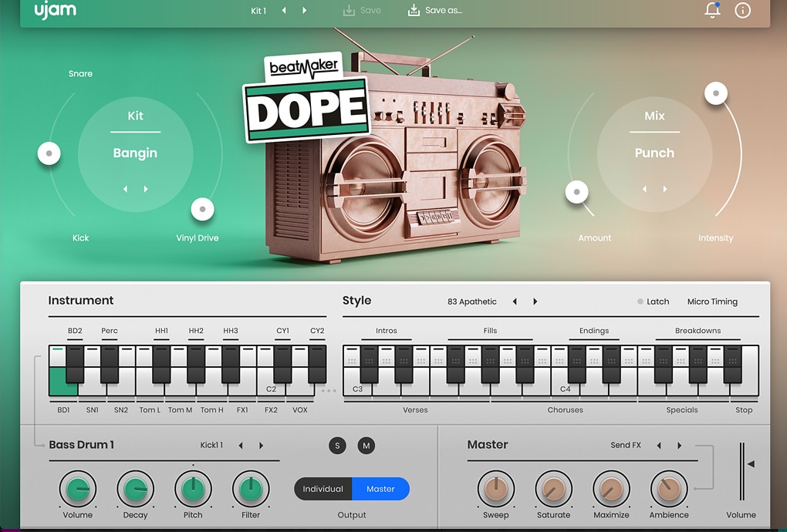
Task: Set output to Master
Action: [380, 489]
